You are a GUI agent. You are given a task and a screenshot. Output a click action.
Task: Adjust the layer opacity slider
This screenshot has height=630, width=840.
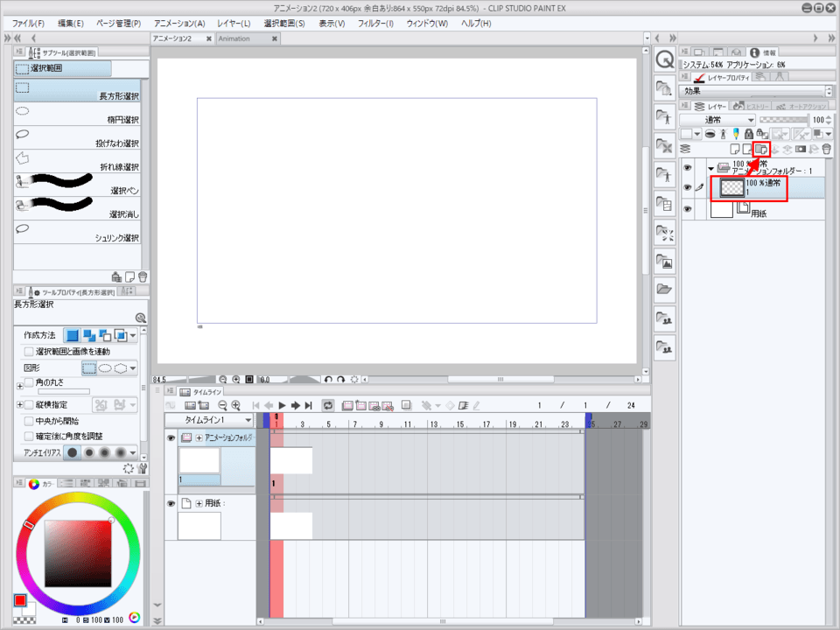[x=783, y=120]
